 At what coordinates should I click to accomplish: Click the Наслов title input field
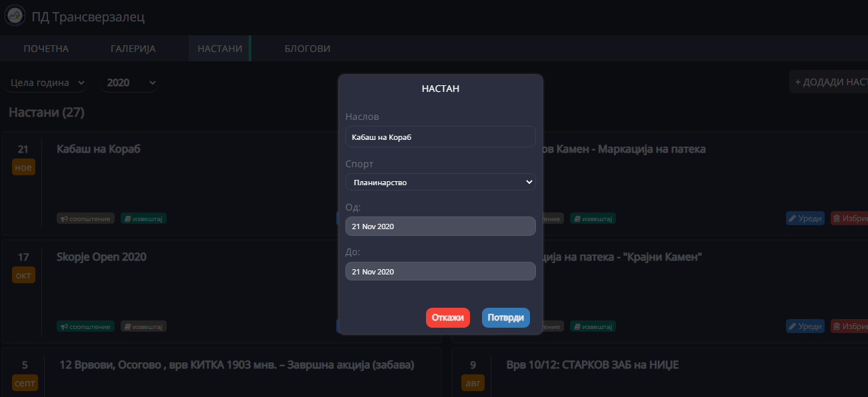pyautogui.click(x=440, y=137)
